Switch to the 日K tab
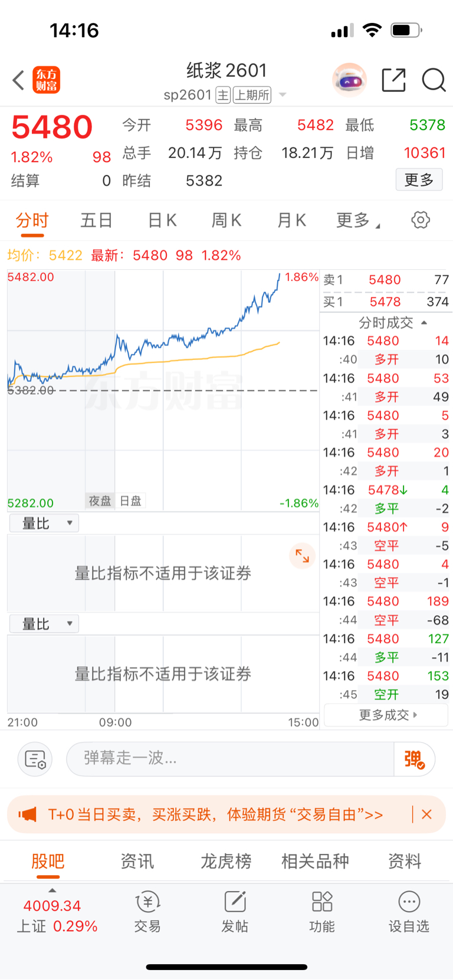 pos(162,220)
